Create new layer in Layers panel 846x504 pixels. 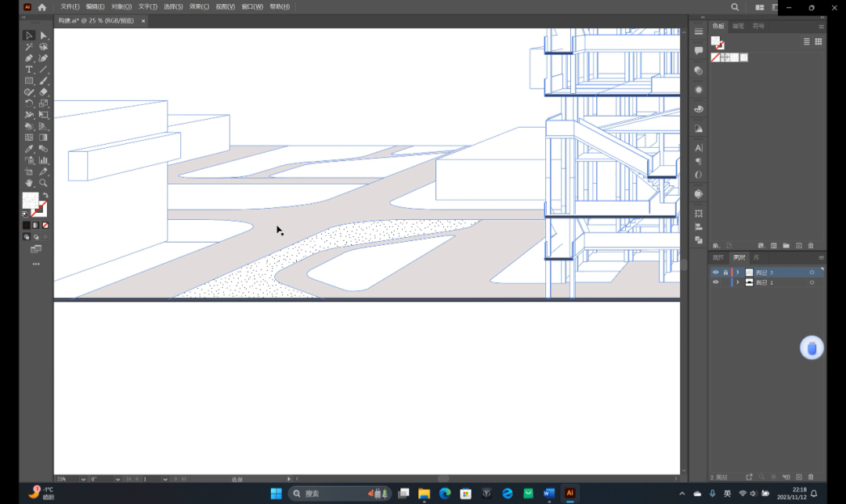coord(799,477)
